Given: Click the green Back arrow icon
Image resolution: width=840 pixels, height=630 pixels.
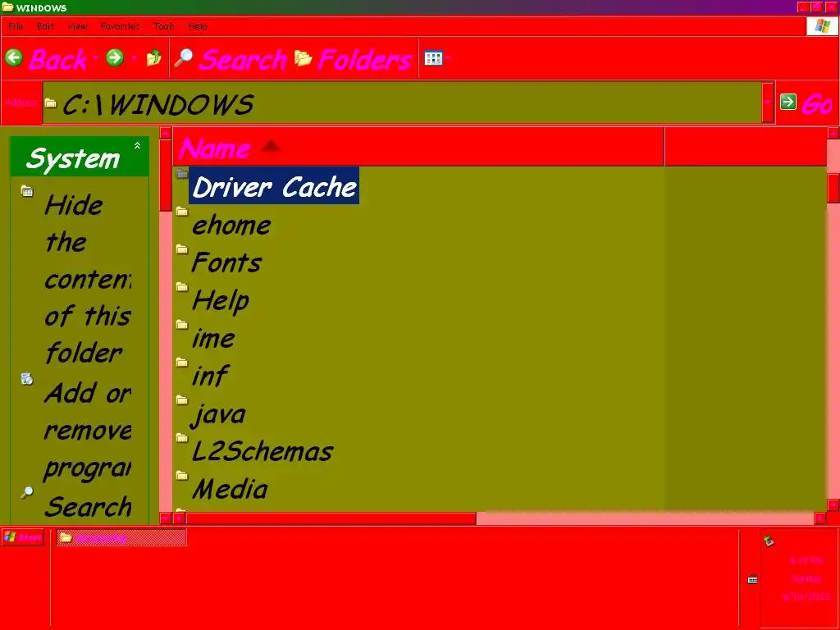Looking at the screenshot, I should click(14, 58).
